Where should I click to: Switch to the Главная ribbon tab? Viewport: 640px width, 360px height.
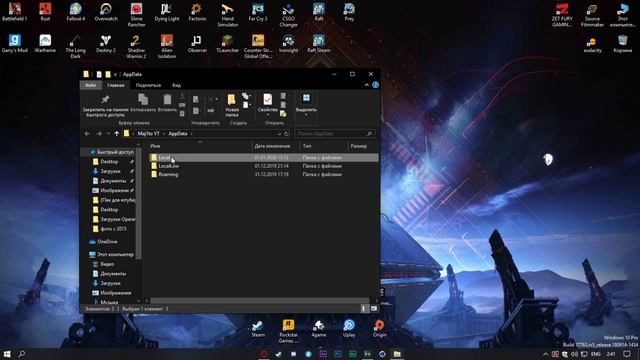(116, 85)
